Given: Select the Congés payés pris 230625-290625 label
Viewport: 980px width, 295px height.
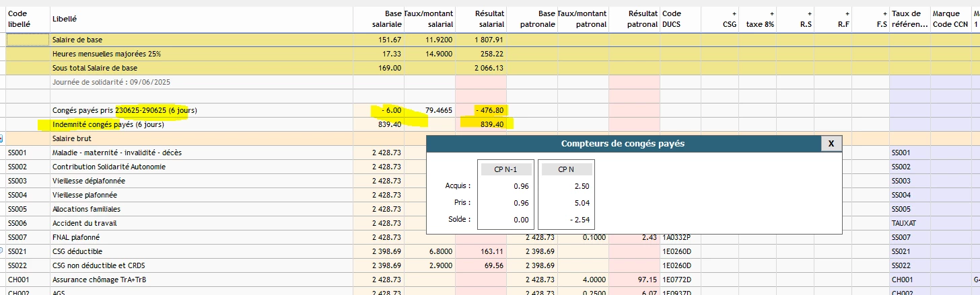Looking at the screenshot, I should pyautogui.click(x=125, y=110).
